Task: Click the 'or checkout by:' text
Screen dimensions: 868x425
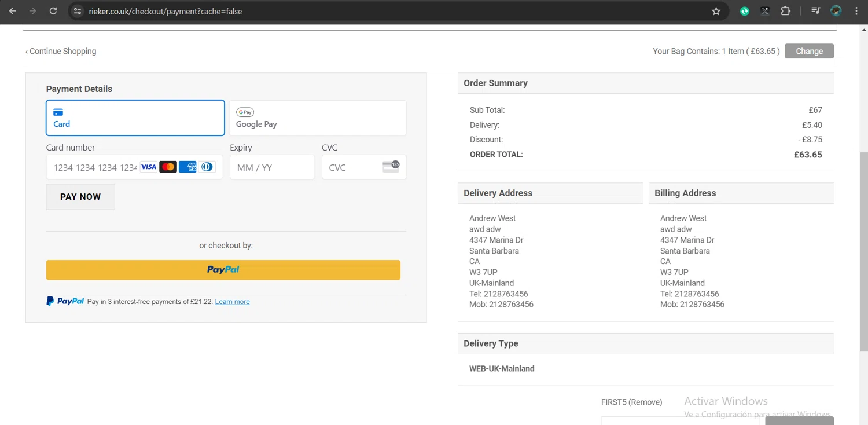Action: 226,246
